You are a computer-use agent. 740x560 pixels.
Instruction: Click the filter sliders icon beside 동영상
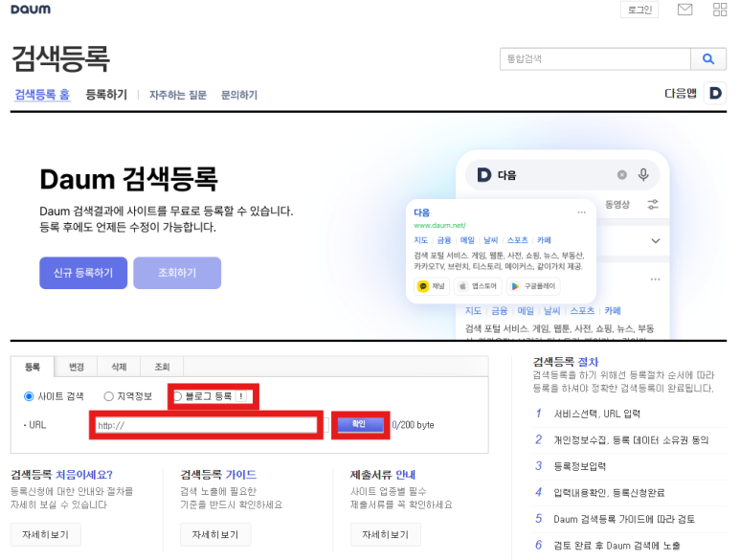coord(653,205)
